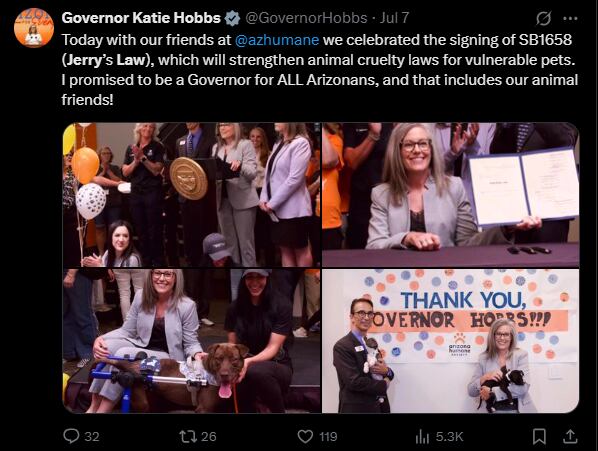The height and width of the screenshot is (451, 598).
Task: Repost this tweet using the retweet icon
Action: (x=187, y=437)
